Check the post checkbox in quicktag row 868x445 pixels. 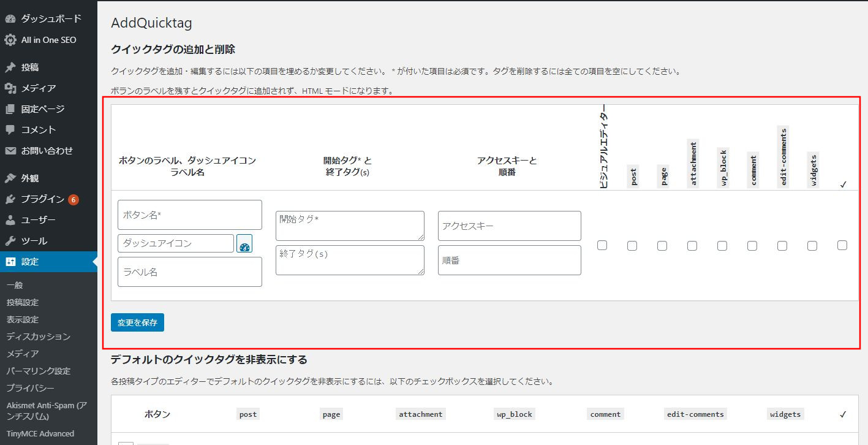click(x=632, y=245)
